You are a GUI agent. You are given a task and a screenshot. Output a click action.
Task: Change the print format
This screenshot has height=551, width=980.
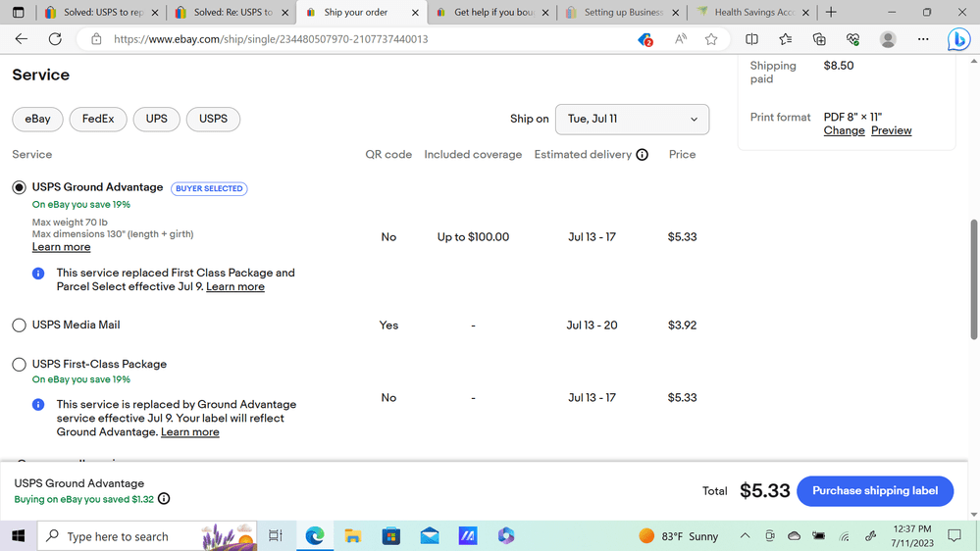(844, 130)
